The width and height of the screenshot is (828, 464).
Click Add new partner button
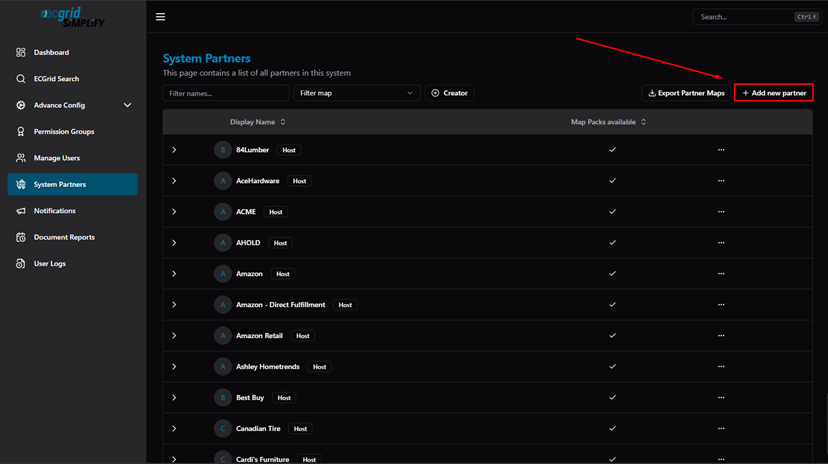(774, 93)
